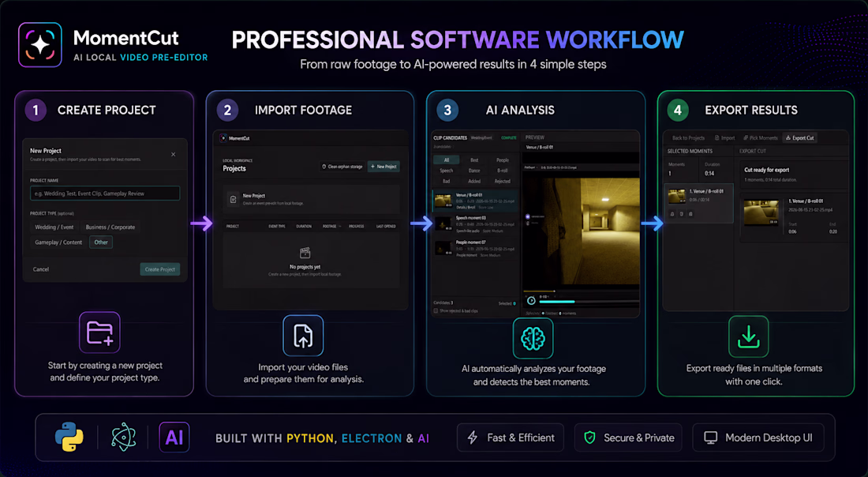The image size is (868, 477).
Task: Click the shield Secure & Private icon
Action: pos(590,438)
